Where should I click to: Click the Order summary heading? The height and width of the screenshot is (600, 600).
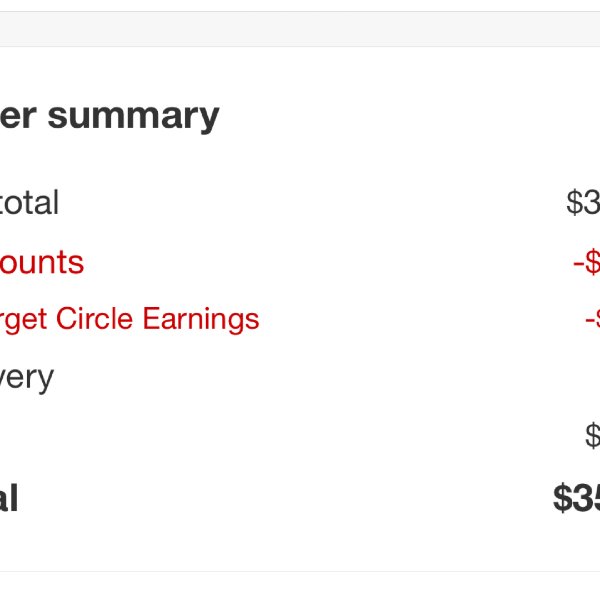click(x=109, y=117)
